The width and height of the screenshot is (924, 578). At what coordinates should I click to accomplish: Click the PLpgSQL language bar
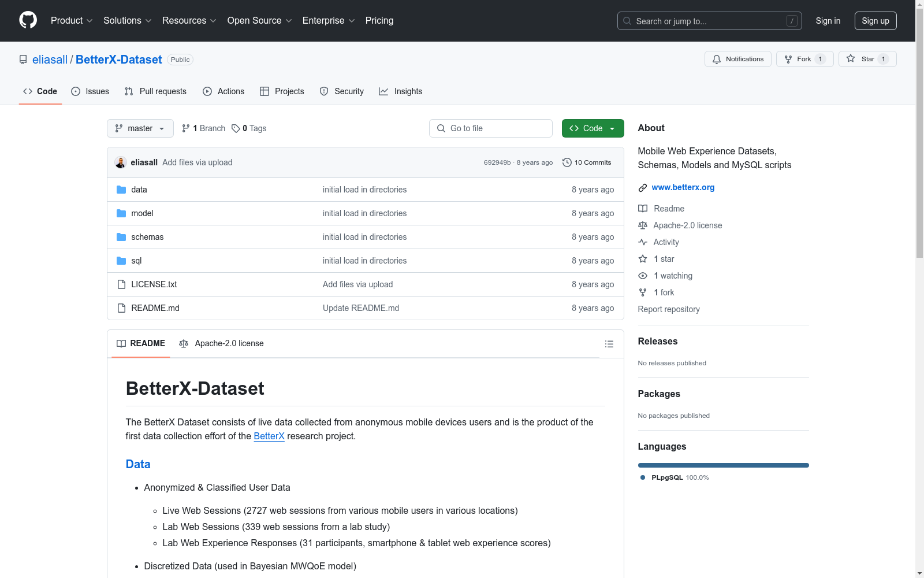(x=724, y=465)
